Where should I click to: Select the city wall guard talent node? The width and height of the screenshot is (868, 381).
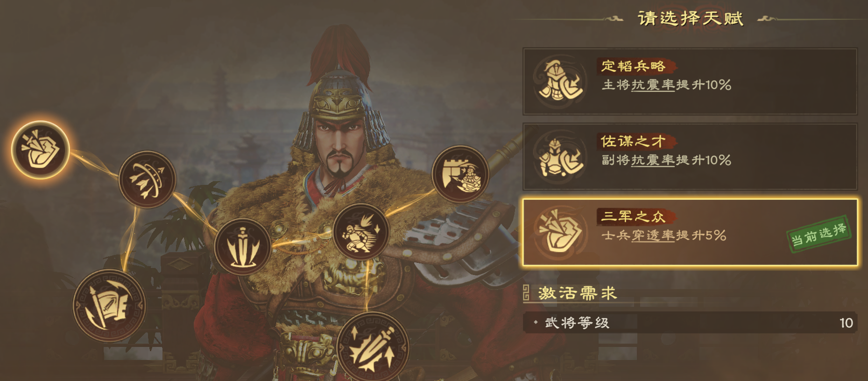(x=460, y=174)
